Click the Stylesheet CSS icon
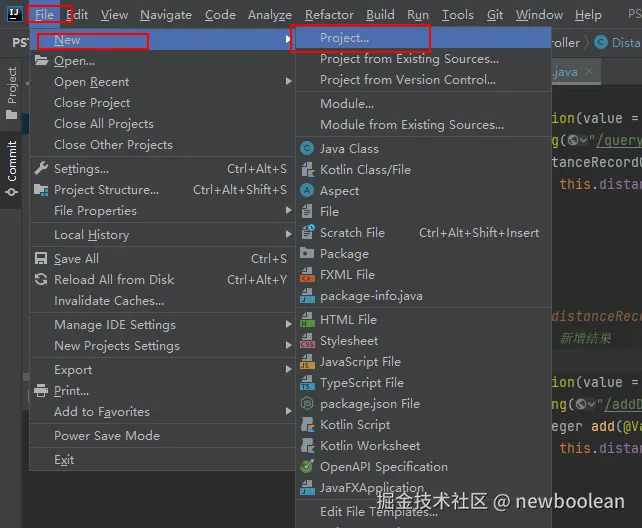The width and height of the screenshot is (642, 528). 307,341
